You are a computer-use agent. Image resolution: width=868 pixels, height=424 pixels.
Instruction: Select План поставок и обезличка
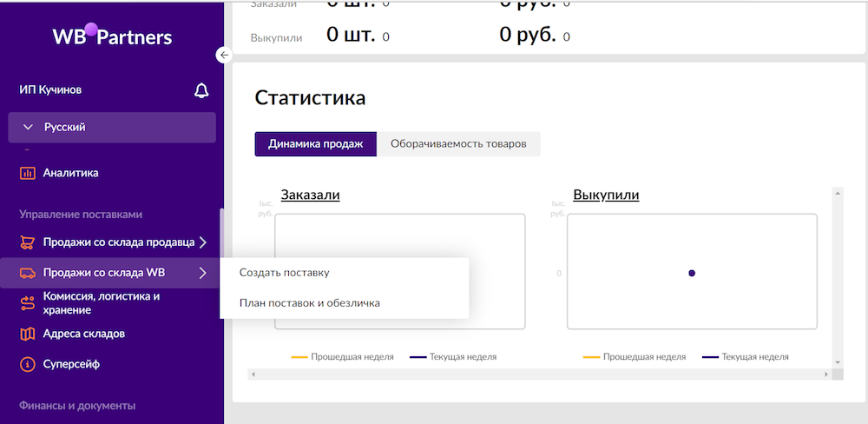pyautogui.click(x=310, y=303)
